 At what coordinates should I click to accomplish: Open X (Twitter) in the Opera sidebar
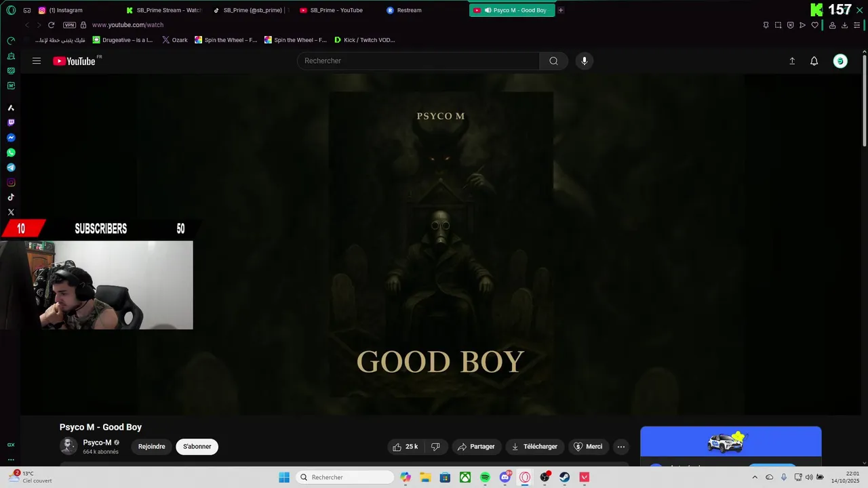[x=11, y=212]
